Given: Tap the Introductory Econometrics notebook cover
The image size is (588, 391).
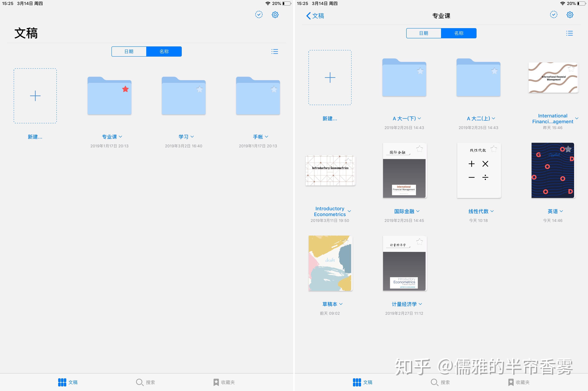Looking at the screenshot, I should coord(330,170).
